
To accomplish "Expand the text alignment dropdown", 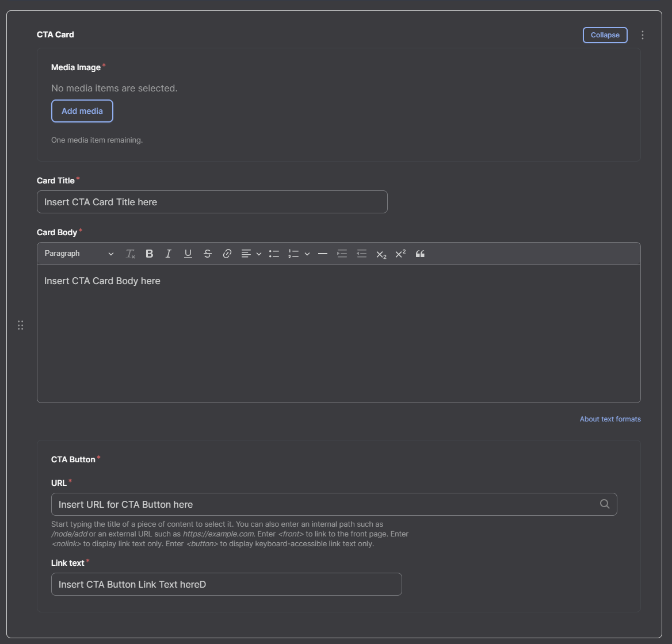I will (x=259, y=254).
